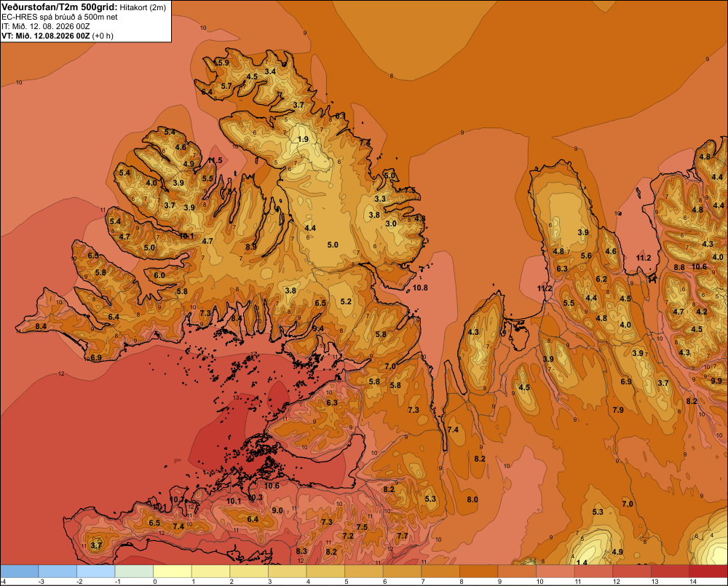Select the 'EC-HRES spá brúuð á 500m net' line
The image size is (728, 586).
point(60,17)
